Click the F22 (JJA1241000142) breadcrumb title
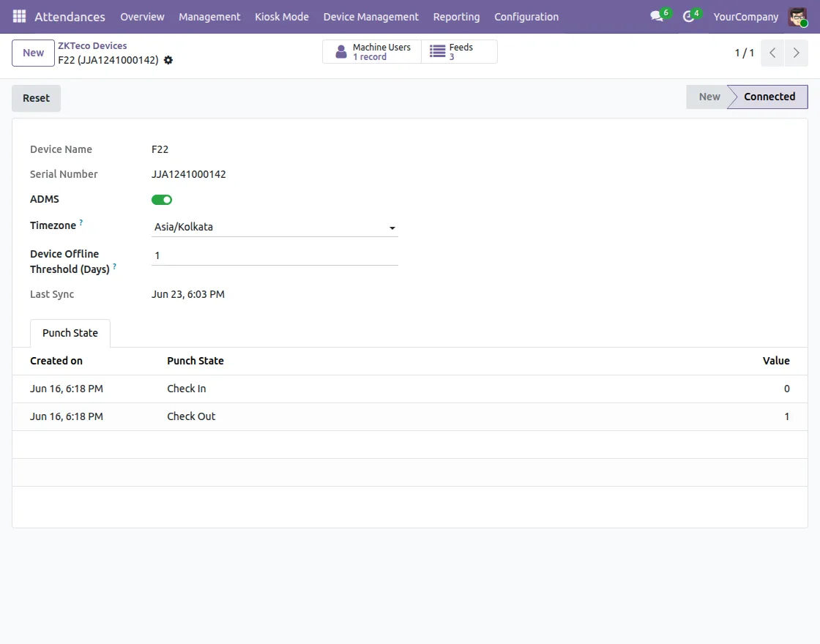The width and height of the screenshot is (820, 644). coord(108,60)
